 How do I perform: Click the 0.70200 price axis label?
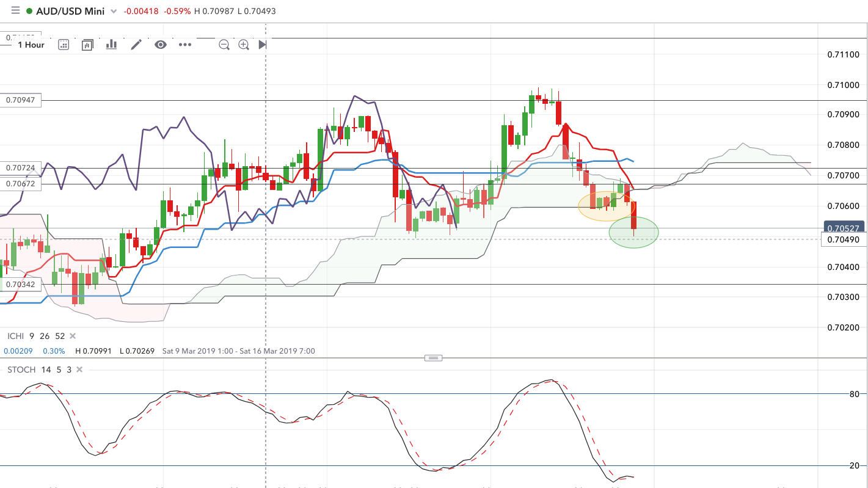tap(843, 327)
